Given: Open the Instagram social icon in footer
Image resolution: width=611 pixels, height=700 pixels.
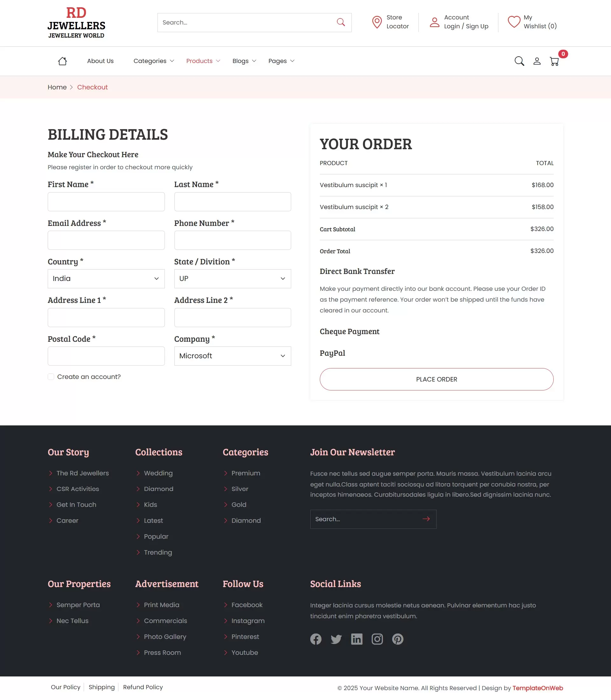Looking at the screenshot, I should (377, 639).
